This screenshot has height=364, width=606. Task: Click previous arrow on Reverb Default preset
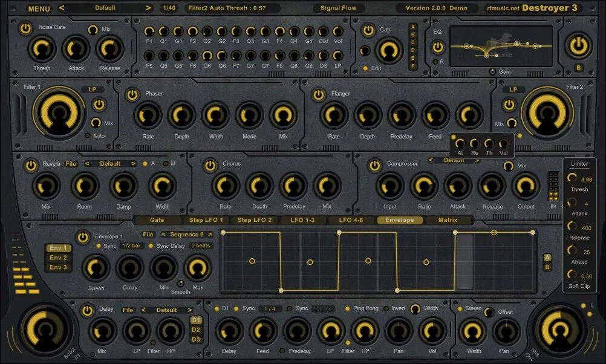pos(87,164)
